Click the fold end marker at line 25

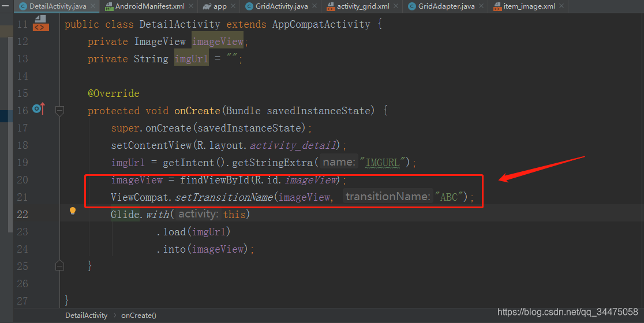coord(59,265)
